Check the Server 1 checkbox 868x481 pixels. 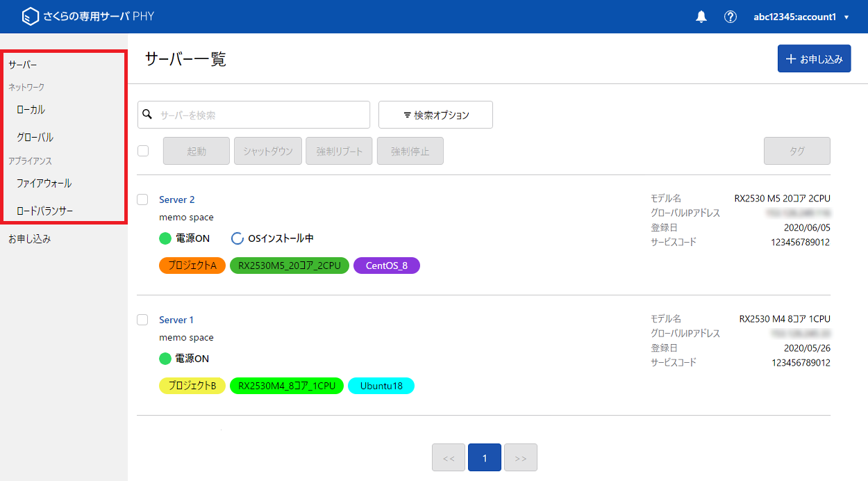coord(143,320)
